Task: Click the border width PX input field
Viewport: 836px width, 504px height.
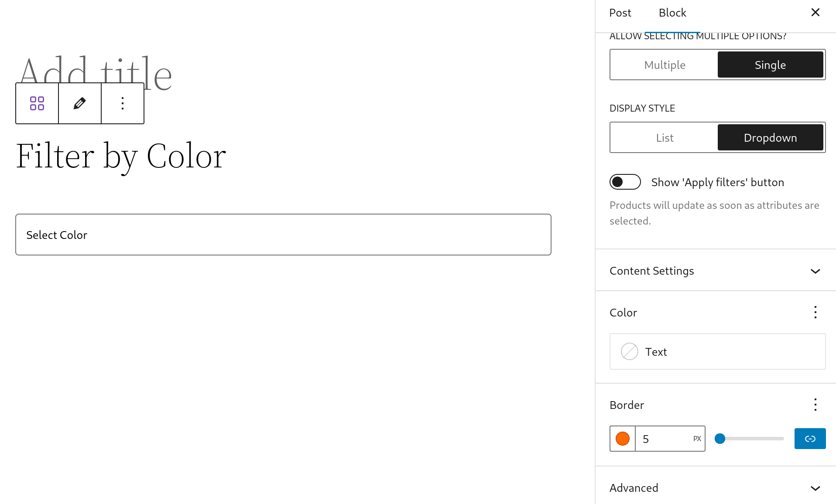Action: pyautogui.click(x=668, y=439)
